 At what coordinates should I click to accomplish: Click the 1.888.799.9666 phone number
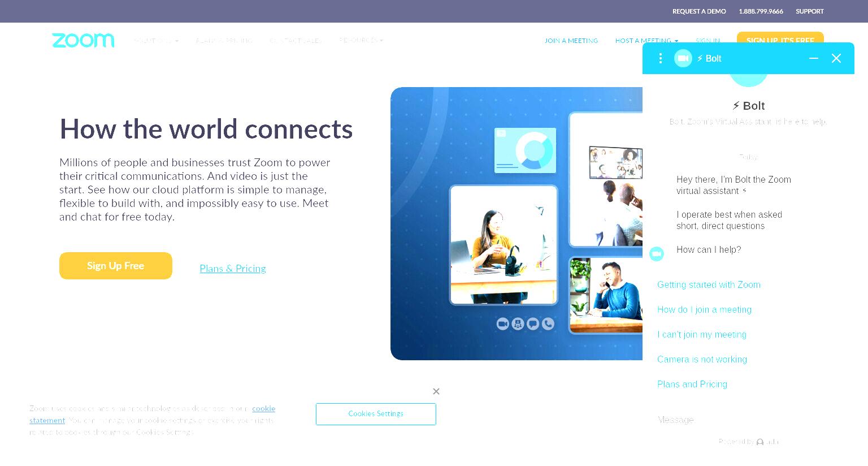pyautogui.click(x=761, y=11)
